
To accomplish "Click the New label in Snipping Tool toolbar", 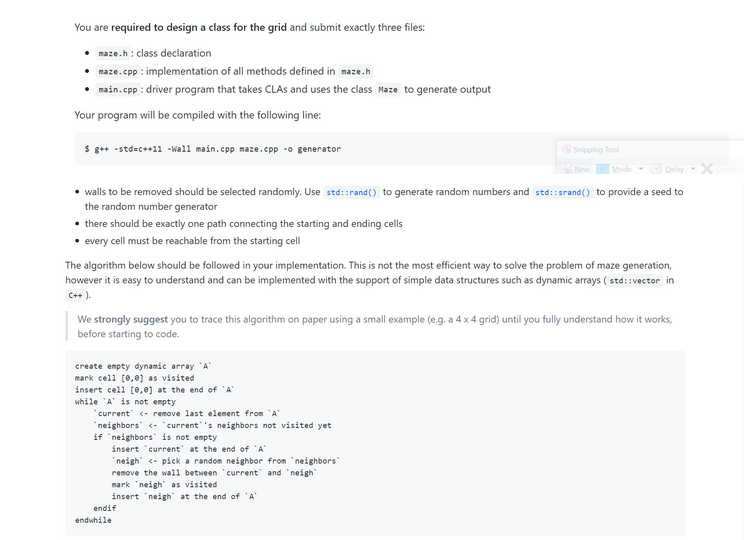I will pyautogui.click(x=582, y=169).
